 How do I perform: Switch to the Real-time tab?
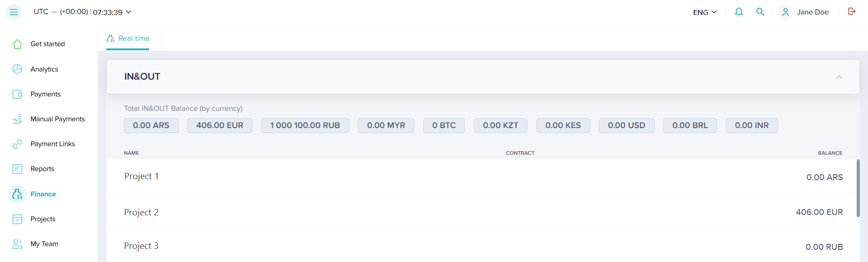pos(128,38)
